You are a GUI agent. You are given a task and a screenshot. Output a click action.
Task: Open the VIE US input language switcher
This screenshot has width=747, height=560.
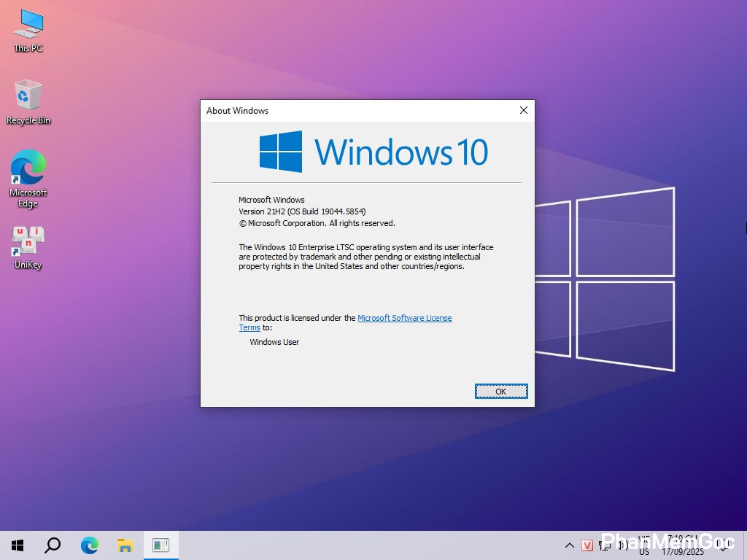coord(644,545)
